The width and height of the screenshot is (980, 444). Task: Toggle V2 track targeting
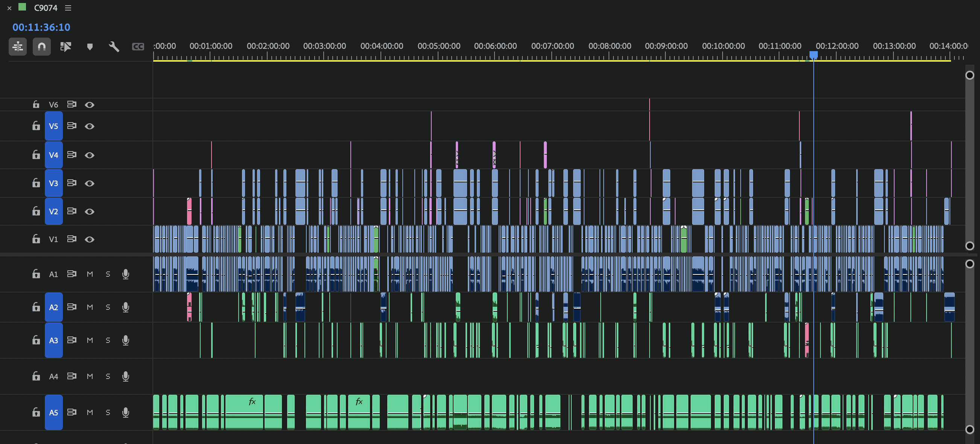pyautogui.click(x=54, y=211)
